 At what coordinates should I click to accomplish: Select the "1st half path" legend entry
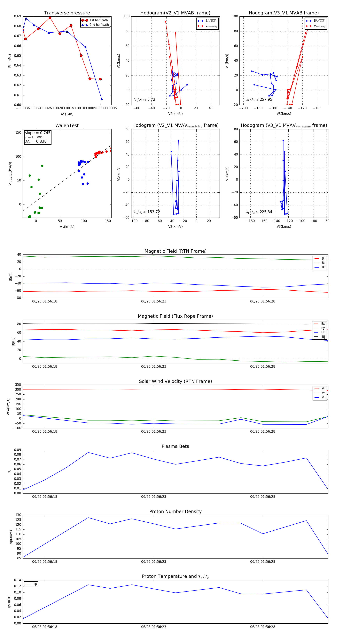click(x=95, y=20)
